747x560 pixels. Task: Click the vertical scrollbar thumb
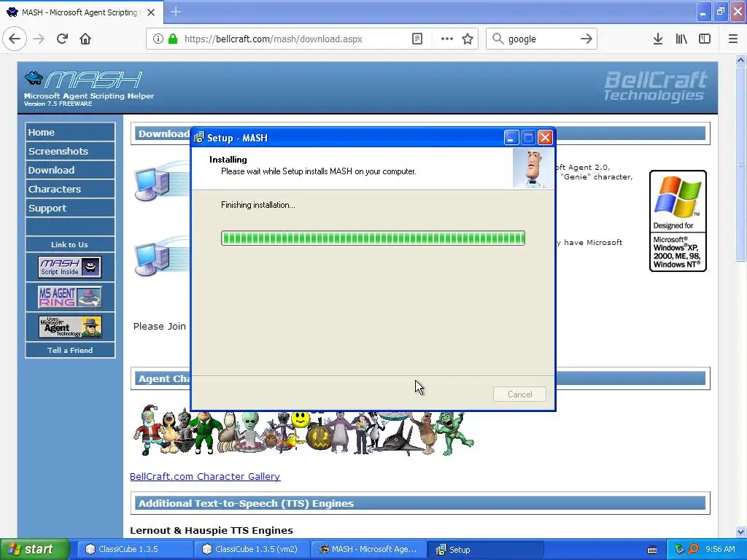(740, 164)
